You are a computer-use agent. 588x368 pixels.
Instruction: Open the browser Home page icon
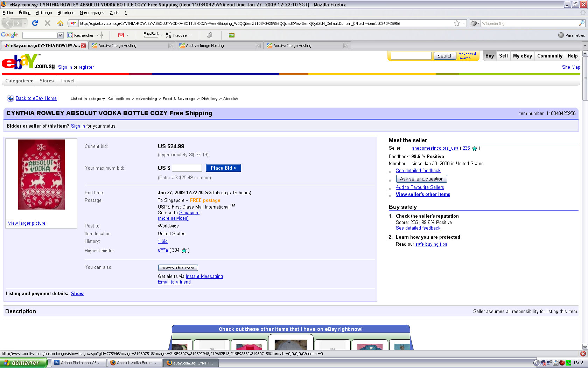60,23
